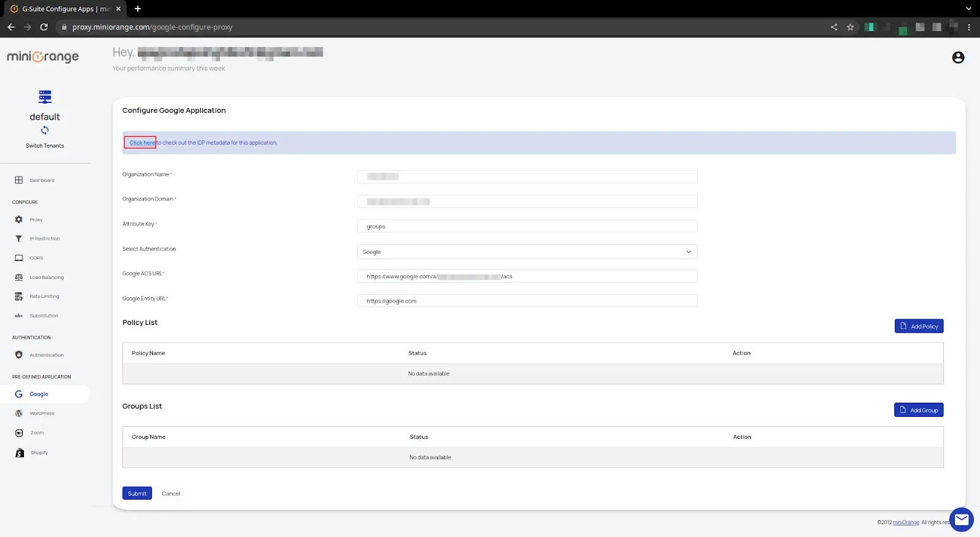Screen dimensions: 980x537
Task: Click the Cancel button
Action: 171,493
